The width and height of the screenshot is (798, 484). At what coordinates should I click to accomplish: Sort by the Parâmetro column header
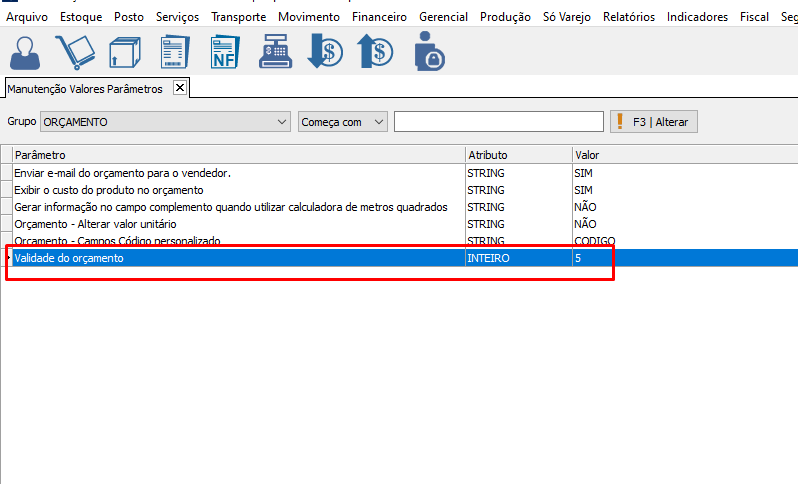238,155
